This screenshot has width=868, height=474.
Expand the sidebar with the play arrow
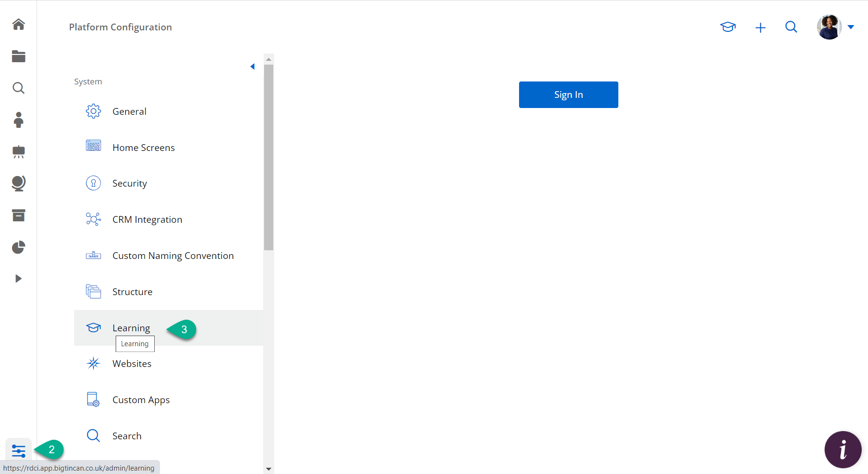tap(18, 278)
